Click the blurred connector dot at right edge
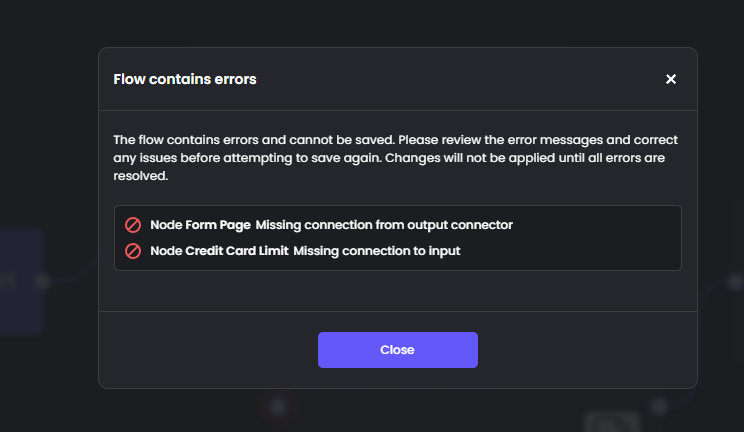This screenshot has width=744, height=432. coord(735,282)
